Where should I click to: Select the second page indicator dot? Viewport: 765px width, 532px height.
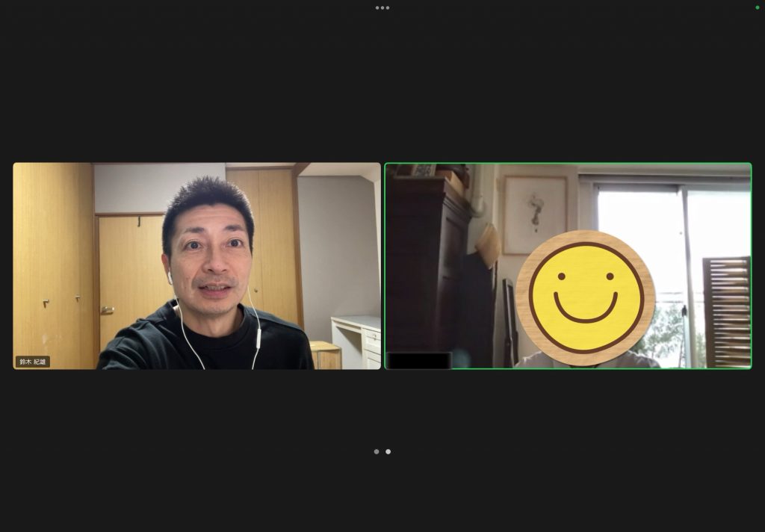point(388,451)
